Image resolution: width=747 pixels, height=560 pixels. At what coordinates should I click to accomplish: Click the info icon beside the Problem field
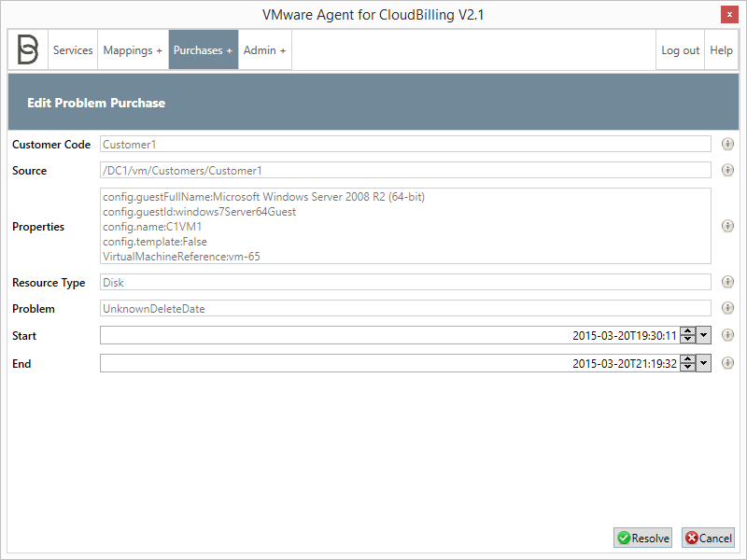(727, 308)
